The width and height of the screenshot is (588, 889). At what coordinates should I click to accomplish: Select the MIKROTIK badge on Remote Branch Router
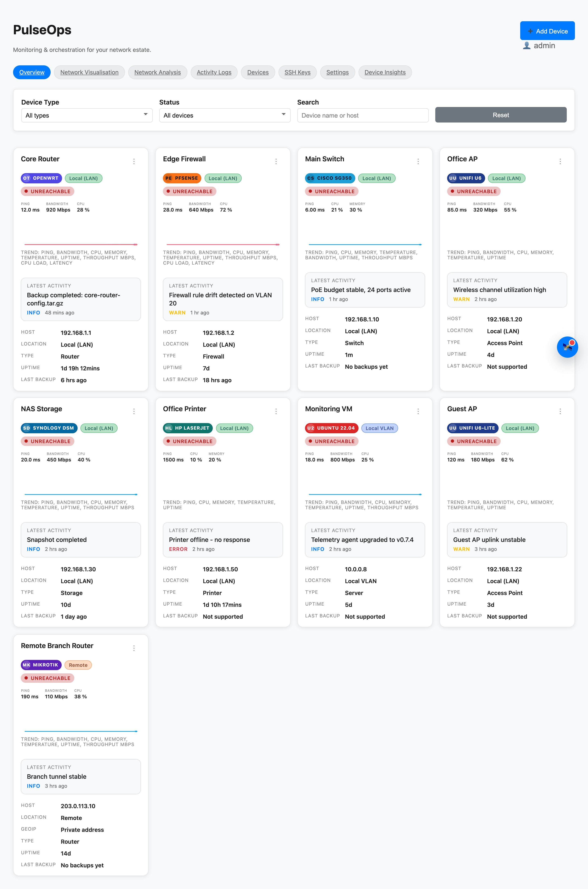coord(41,665)
